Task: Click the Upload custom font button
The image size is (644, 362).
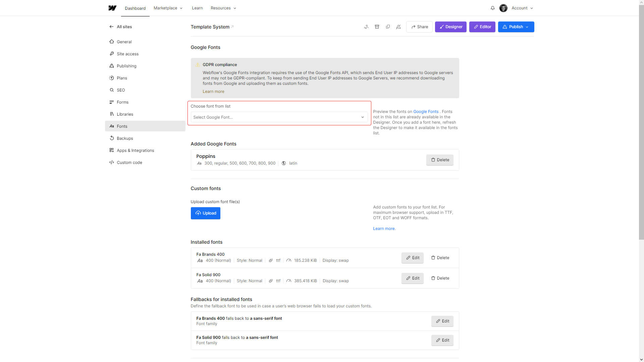Action: [x=205, y=213]
